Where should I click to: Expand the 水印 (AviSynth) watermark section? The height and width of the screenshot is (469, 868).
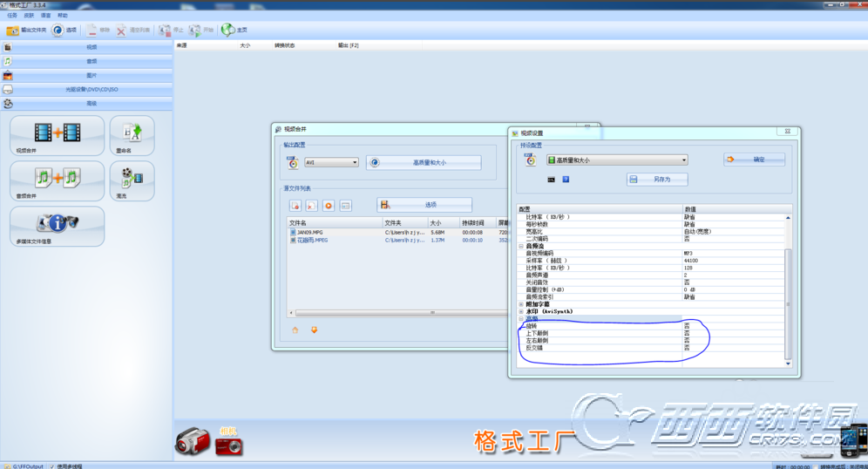click(520, 311)
